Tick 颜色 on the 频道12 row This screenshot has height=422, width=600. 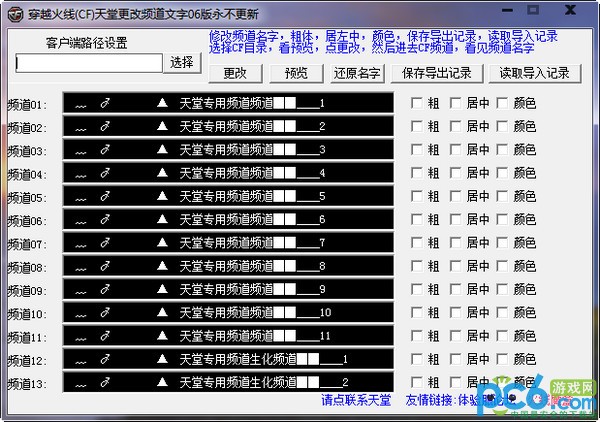502,360
